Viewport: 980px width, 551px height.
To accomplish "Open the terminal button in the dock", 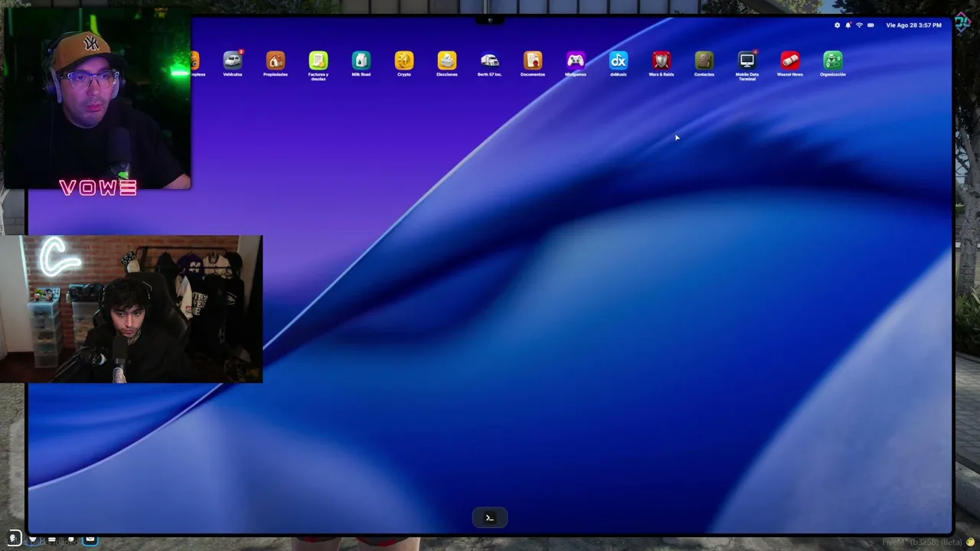I will (x=490, y=518).
